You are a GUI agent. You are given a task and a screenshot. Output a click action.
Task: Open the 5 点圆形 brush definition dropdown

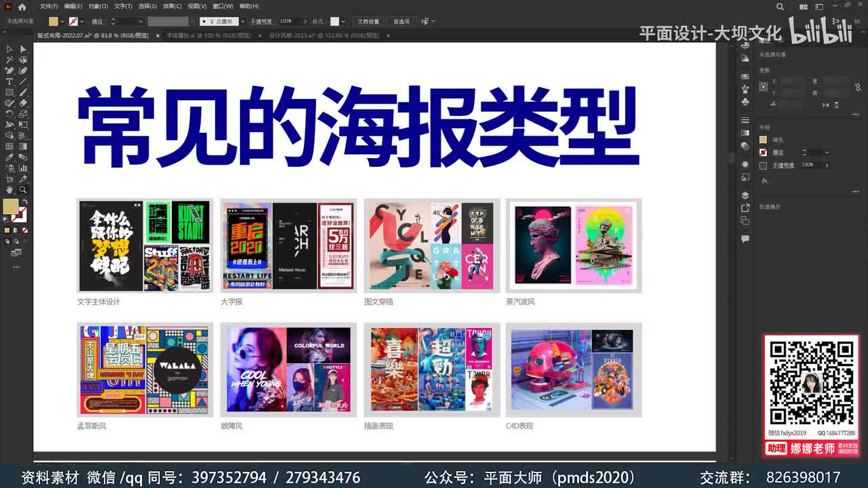243,21
